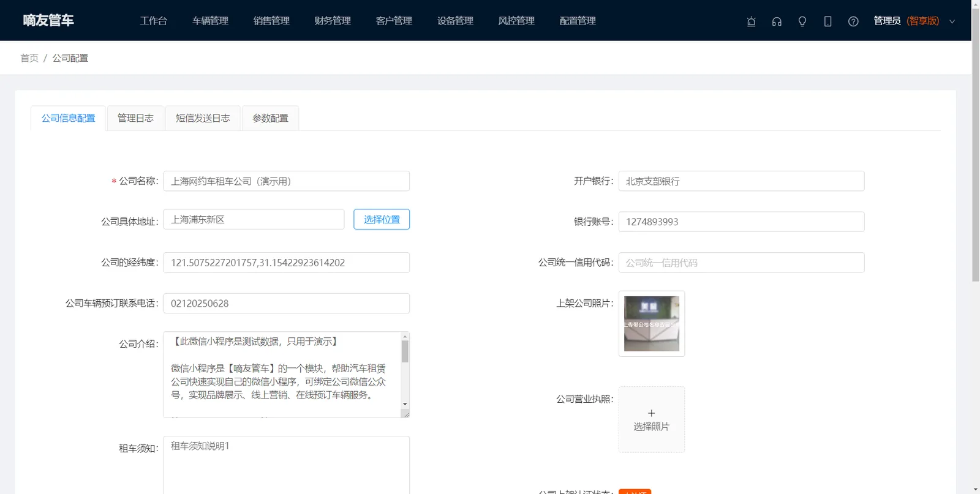Open the 风控管理 menu
Screen dimensions: 980x494
point(517,21)
